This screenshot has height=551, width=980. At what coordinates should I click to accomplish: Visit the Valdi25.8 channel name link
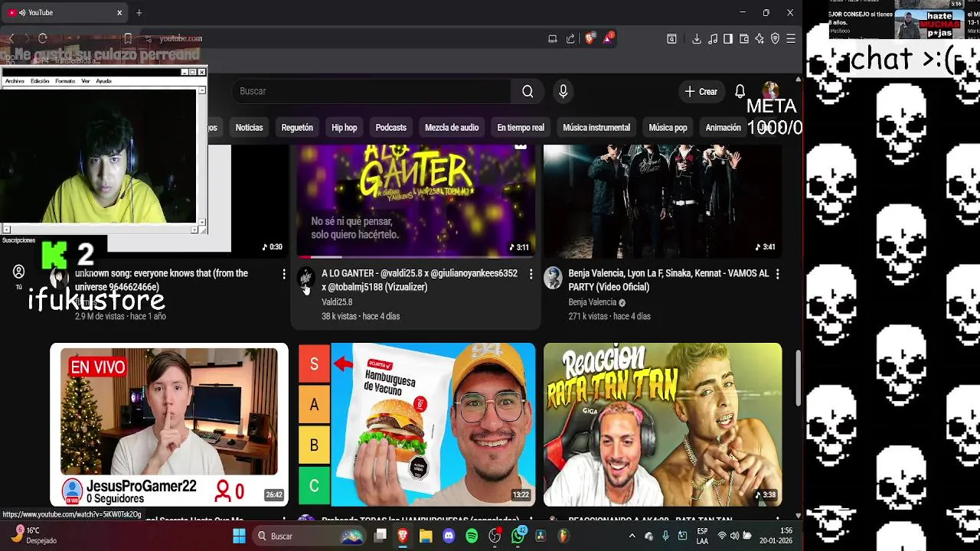[337, 302]
